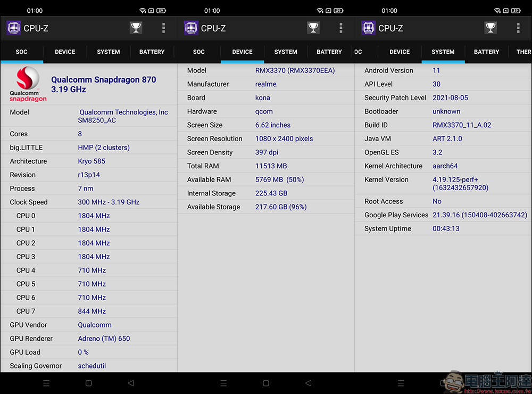The image size is (532, 394).
Task: Switch to BATTERY tab in the left screen
Action: pos(152,52)
